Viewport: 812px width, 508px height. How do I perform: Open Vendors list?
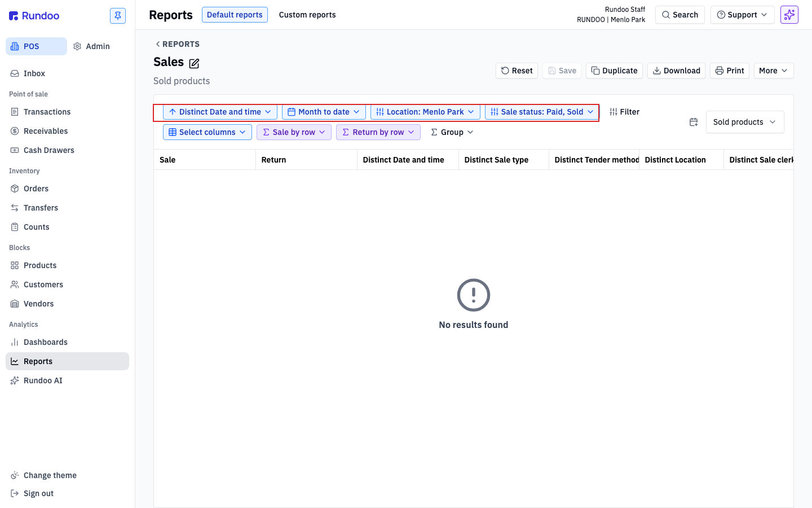[67, 304]
